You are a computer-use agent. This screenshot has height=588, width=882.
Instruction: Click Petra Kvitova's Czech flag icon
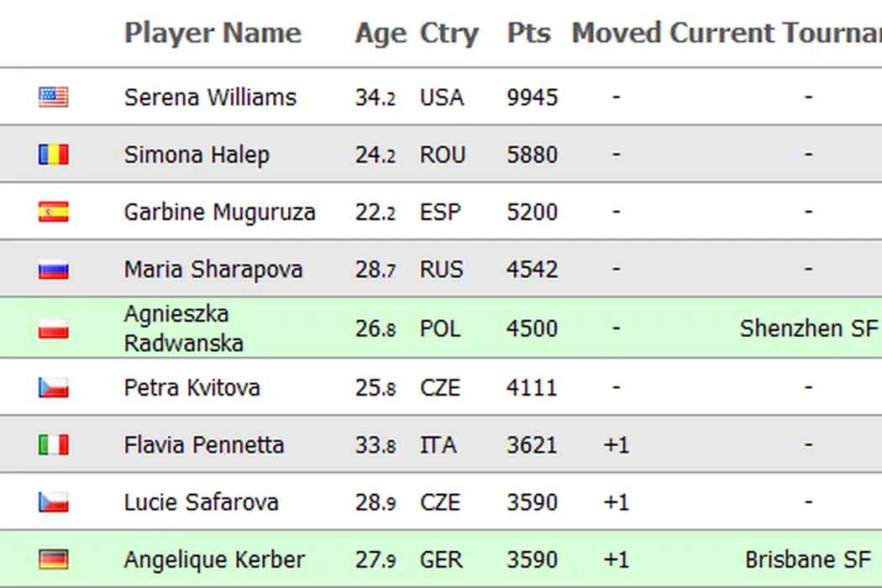(x=53, y=387)
